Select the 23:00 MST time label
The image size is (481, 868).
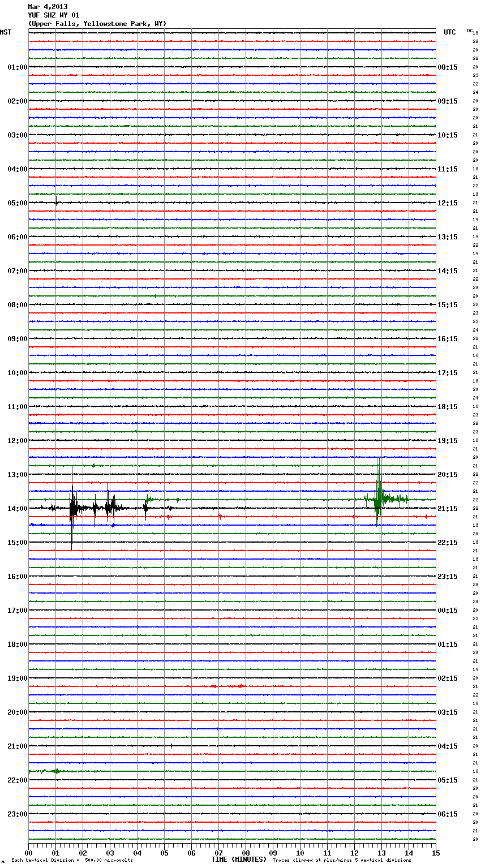pos(17,814)
